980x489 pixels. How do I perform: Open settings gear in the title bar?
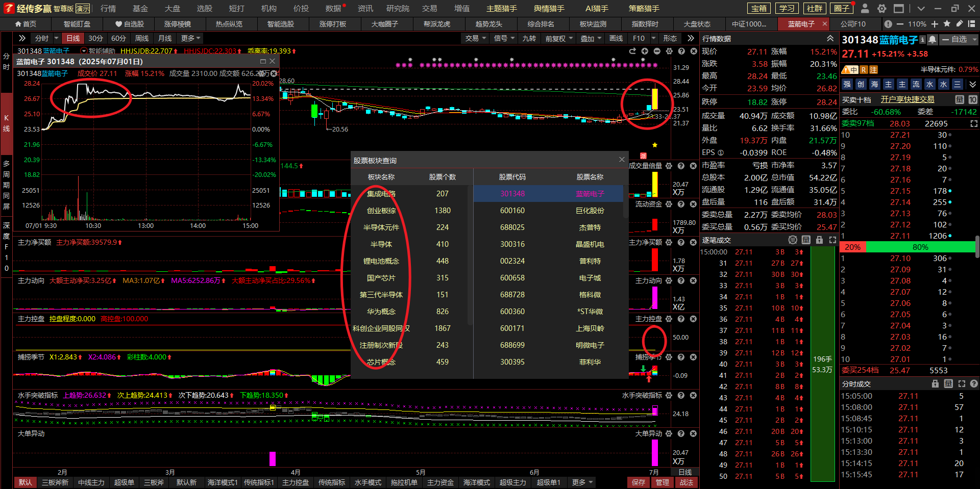[881, 8]
